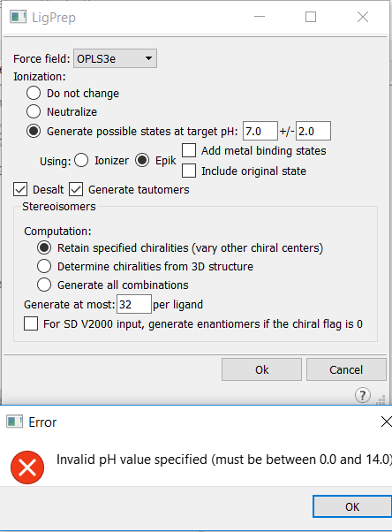392x532 pixels.
Task: Maximize the LigPrep window
Action: 311,17
